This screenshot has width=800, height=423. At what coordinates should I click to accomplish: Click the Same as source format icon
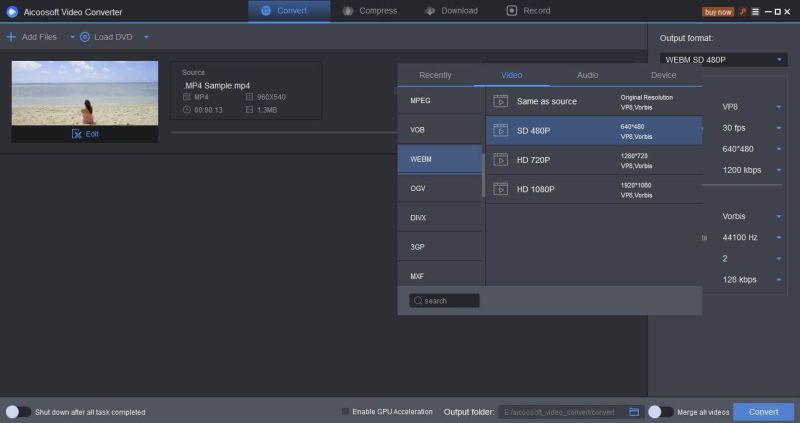point(500,101)
